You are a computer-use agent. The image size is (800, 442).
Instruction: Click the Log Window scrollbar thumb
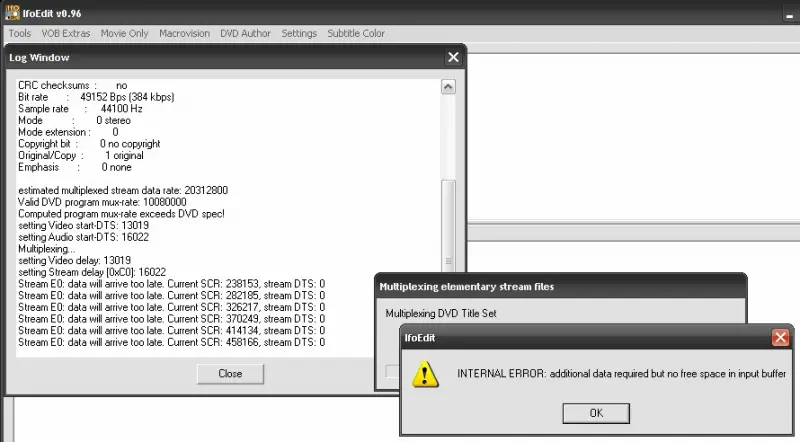[x=448, y=225]
